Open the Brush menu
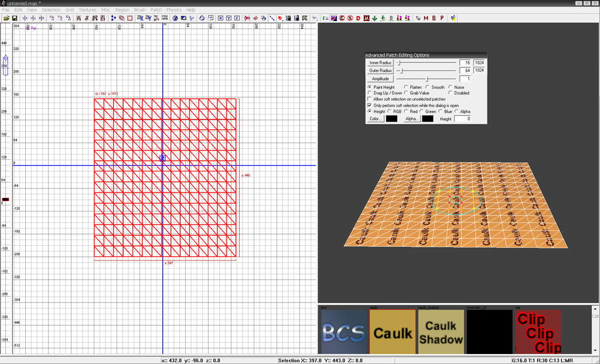600x364 pixels. point(139,9)
